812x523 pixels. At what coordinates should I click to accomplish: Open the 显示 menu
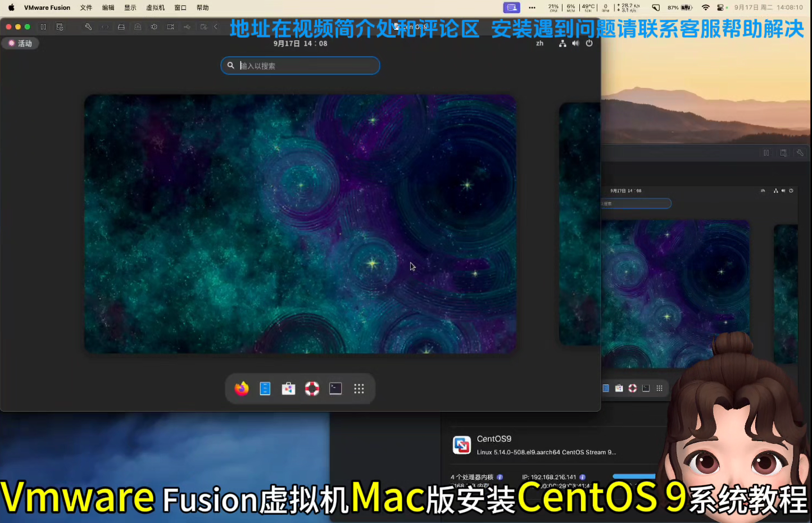click(x=130, y=7)
